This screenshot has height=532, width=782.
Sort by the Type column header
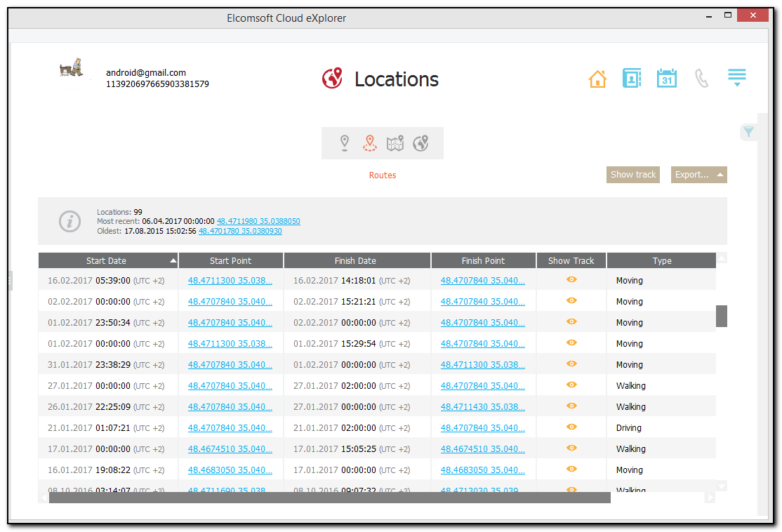click(661, 260)
